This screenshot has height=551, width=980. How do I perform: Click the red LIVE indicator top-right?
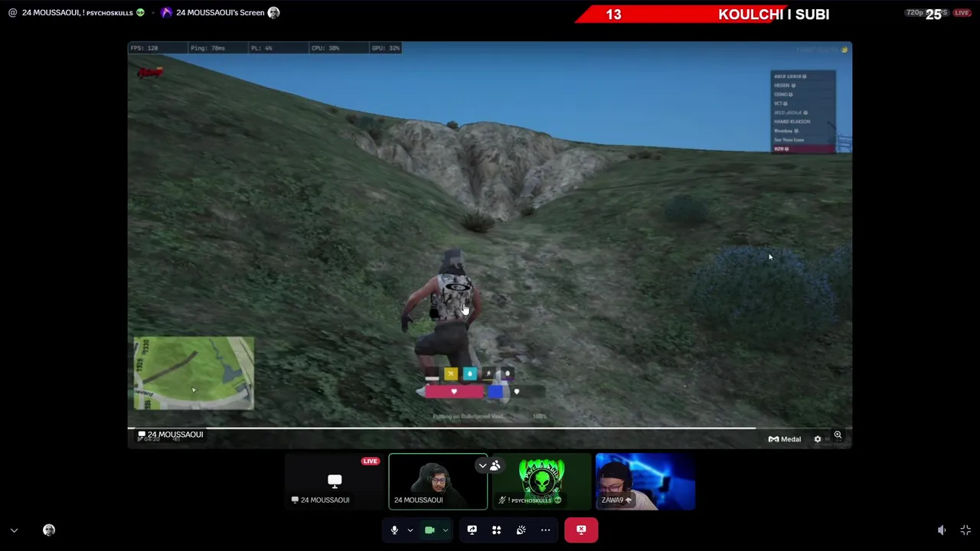pos(962,13)
